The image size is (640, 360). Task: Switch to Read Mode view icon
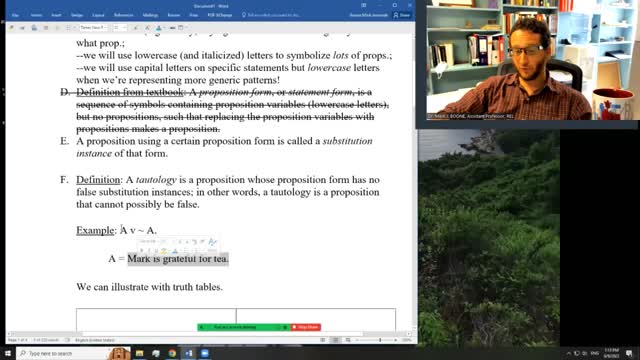(x=323, y=340)
